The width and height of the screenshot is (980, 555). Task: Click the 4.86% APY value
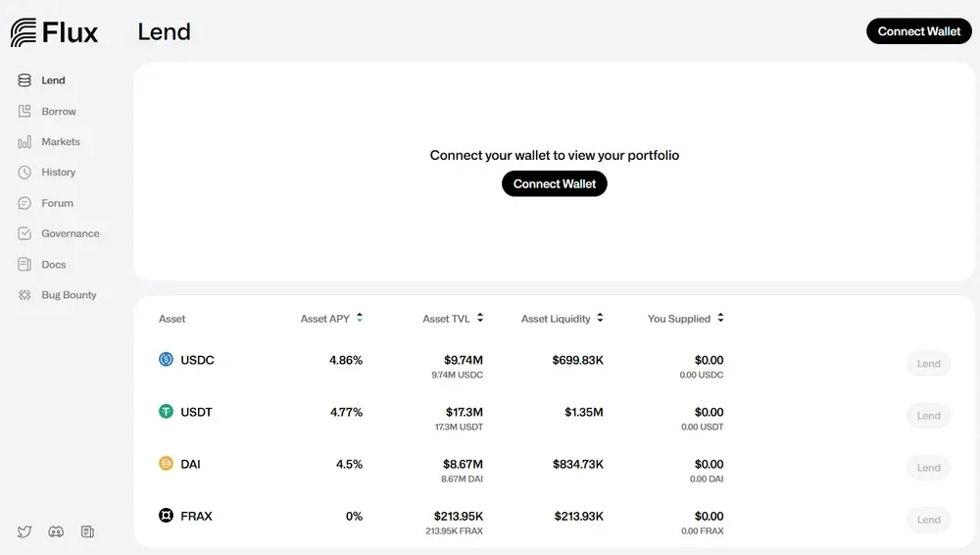coord(346,360)
